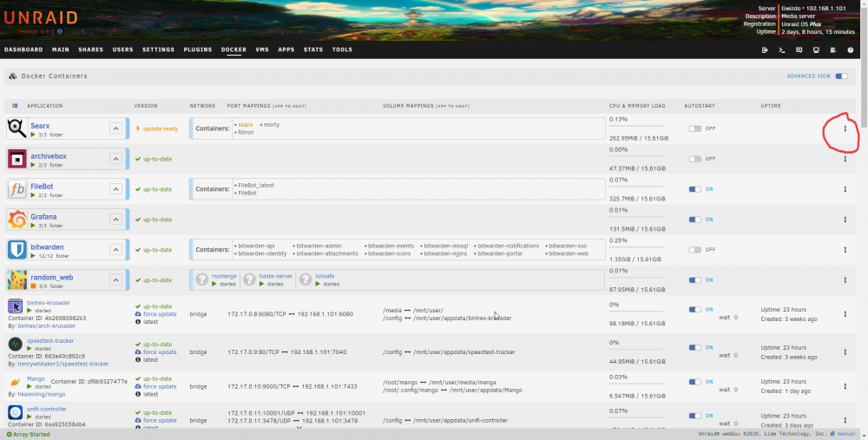Image resolution: width=868 pixels, height=440 pixels.
Task: Turn on autostart for Searx
Action: (x=694, y=128)
